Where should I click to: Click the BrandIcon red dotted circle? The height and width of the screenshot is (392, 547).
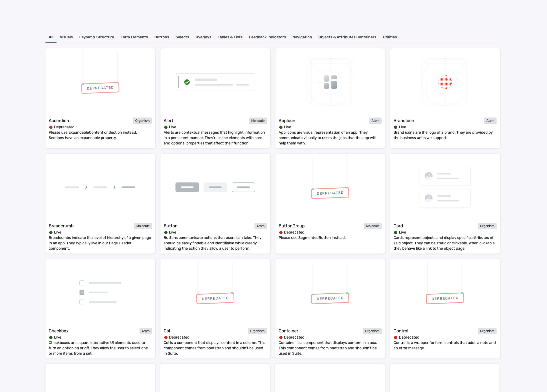[x=445, y=82]
